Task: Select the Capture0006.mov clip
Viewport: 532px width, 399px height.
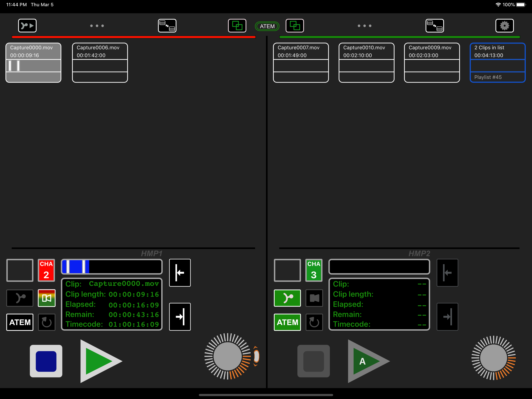Action: tap(100, 63)
